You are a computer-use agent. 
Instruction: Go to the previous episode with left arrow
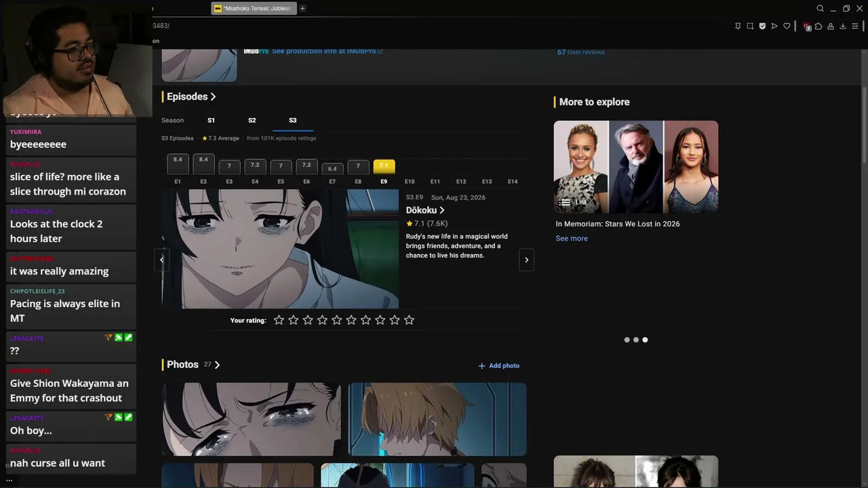pyautogui.click(x=161, y=260)
